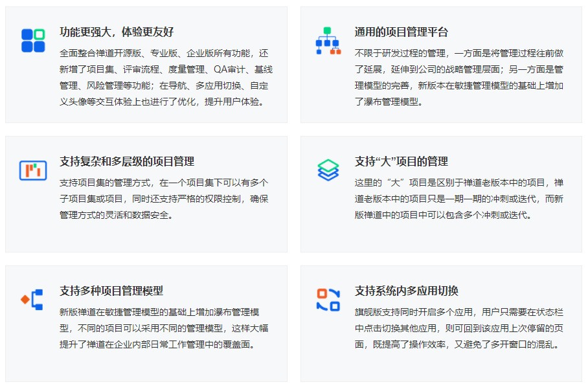Click the chart board icon beside 支持复杂和多层级
Image resolution: width=588 pixels, height=391 pixels.
[33, 170]
